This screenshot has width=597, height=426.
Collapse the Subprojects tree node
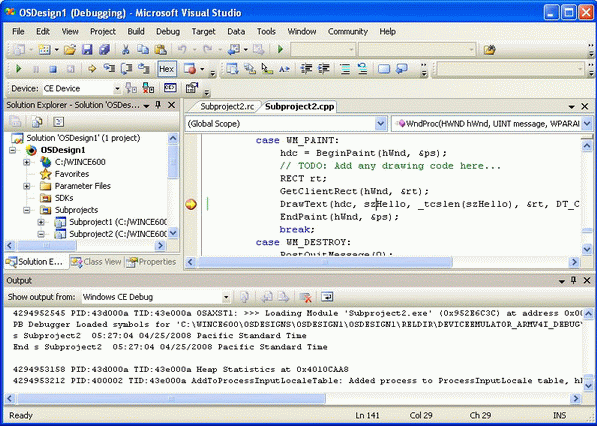click(x=26, y=210)
